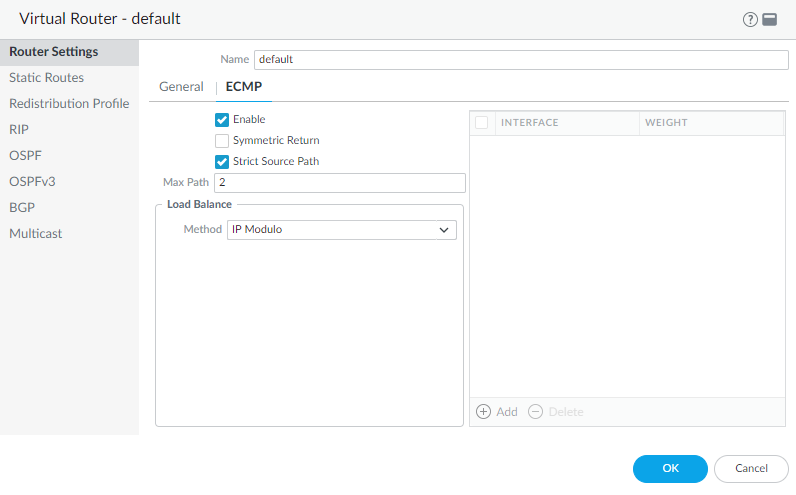Click the Delete minus icon
Image resolution: width=796 pixels, height=495 pixels.
click(536, 411)
